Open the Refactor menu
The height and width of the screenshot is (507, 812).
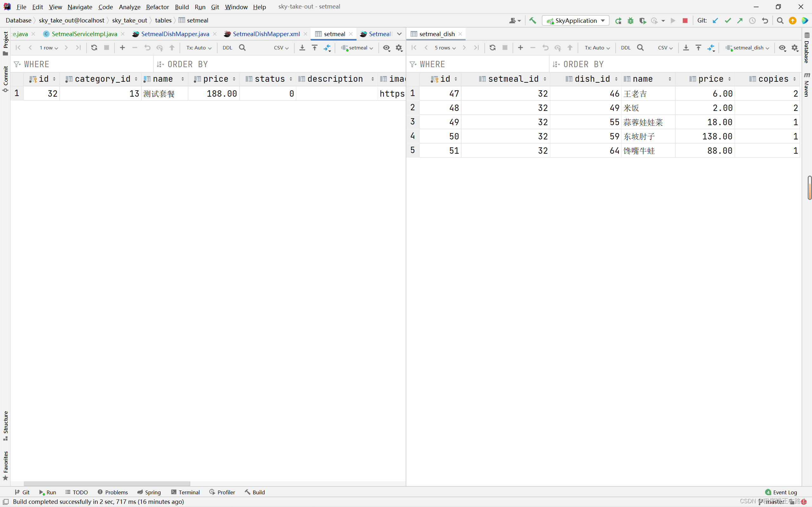pyautogui.click(x=157, y=7)
